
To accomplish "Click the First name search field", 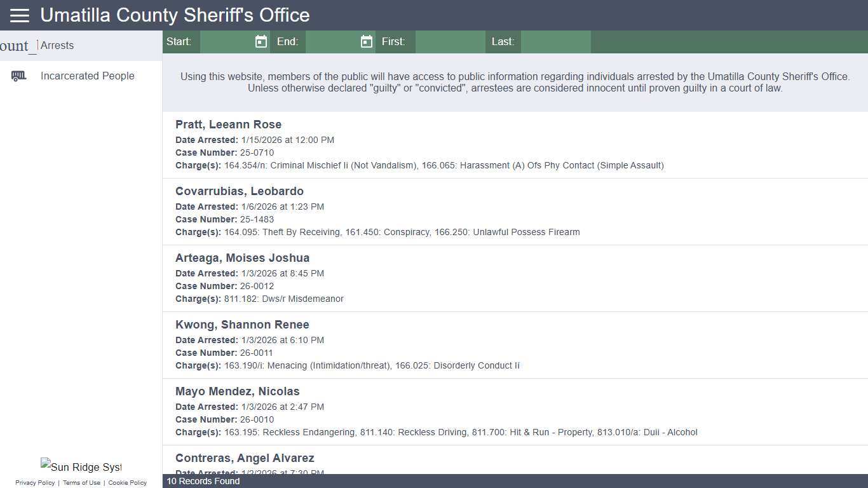I will 450,41.
